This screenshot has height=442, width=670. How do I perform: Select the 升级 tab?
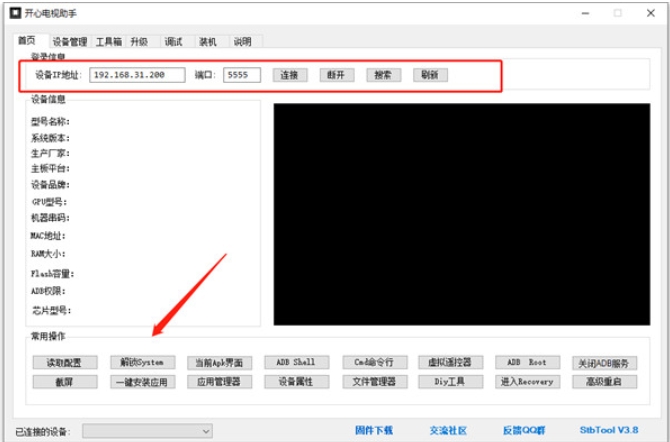(139, 42)
